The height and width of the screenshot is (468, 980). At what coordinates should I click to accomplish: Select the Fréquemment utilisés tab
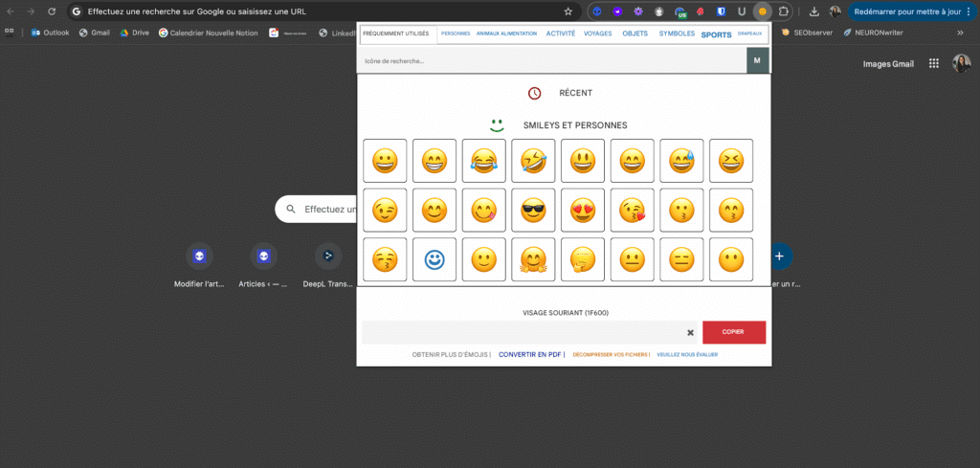396,33
